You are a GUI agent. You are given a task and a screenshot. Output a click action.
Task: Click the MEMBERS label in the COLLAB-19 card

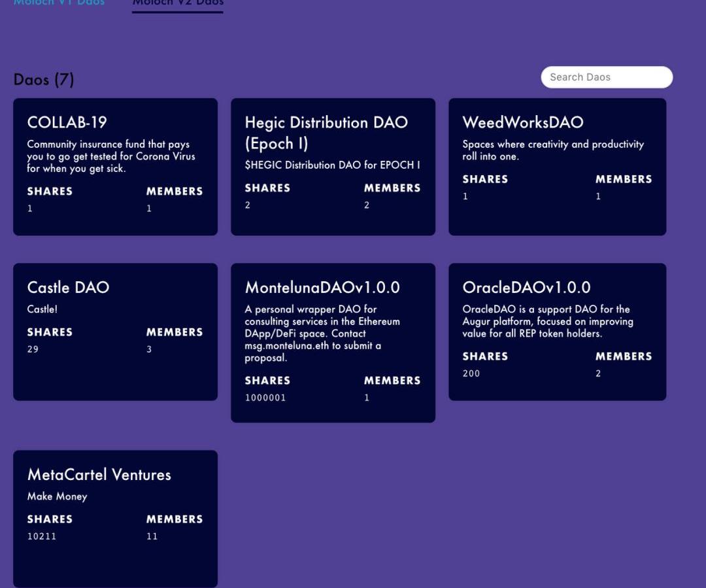pyautogui.click(x=175, y=191)
